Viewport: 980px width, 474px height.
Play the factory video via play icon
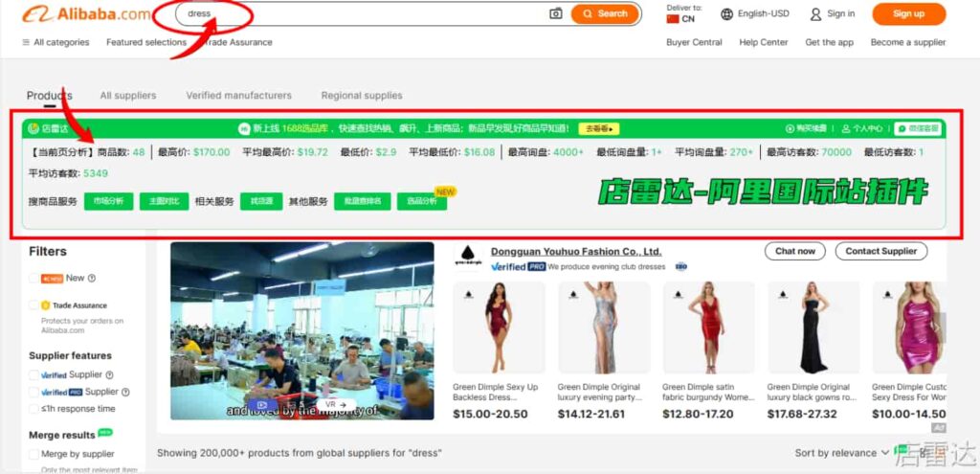pos(262,405)
